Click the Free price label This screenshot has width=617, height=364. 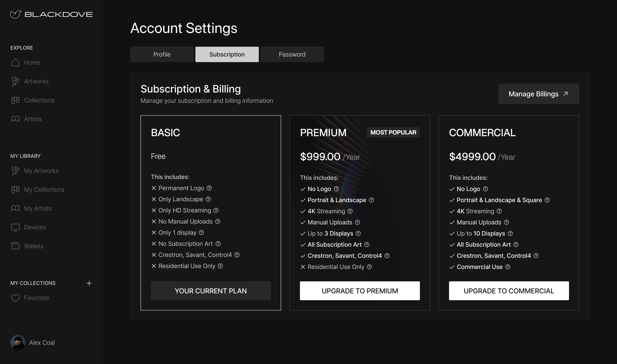click(158, 156)
